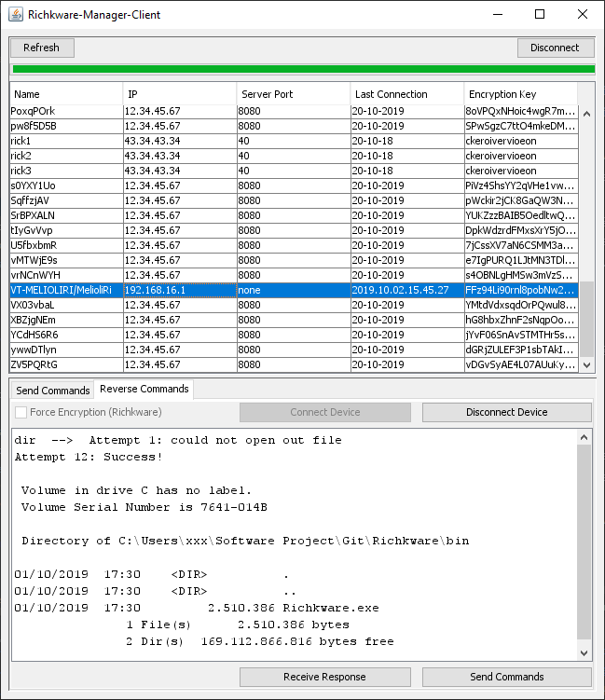The image size is (605, 700).
Task: Click the Richkware.exe line in output
Action: [x=197, y=608]
